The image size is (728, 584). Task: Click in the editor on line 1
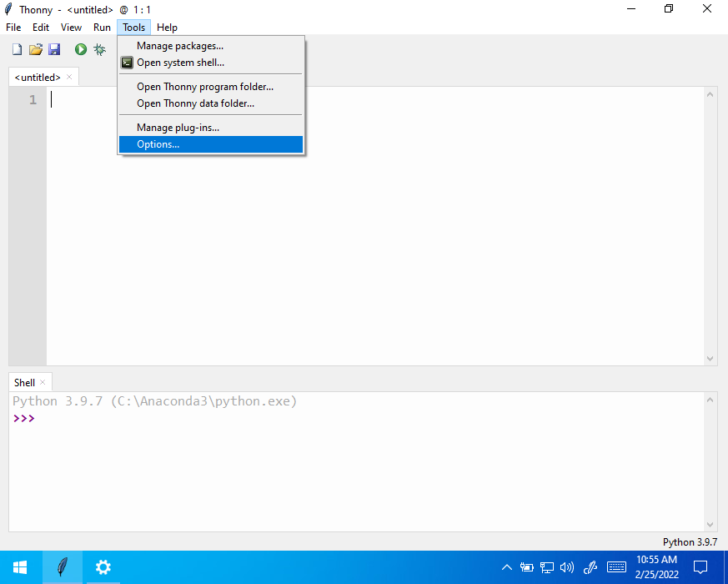coord(375,100)
